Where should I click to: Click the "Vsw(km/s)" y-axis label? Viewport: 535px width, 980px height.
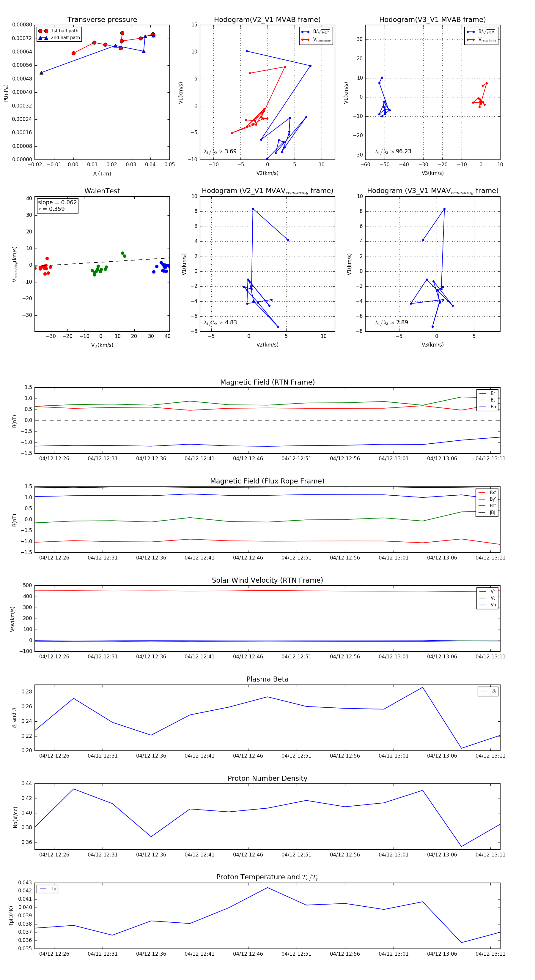click(12, 619)
